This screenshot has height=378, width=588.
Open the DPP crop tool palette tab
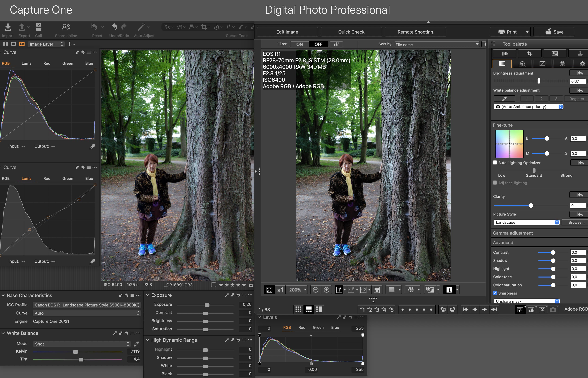click(x=530, y=54)
